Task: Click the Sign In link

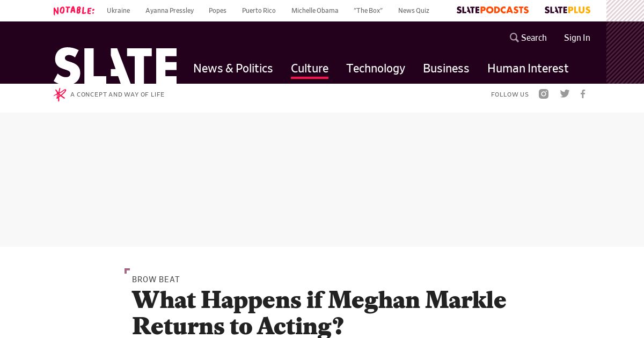Action: [577, 38]
